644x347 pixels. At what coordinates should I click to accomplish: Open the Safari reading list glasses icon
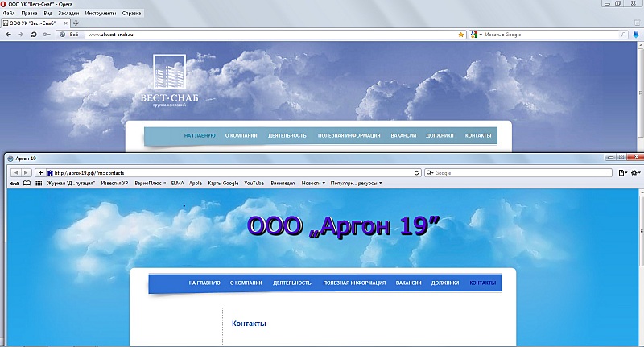point(14,183)
